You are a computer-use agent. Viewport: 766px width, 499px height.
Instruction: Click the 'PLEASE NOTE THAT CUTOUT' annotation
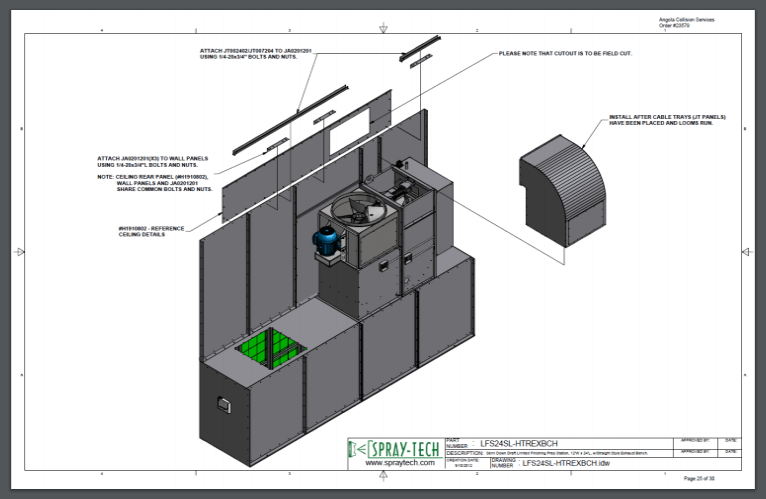(565, 53)
